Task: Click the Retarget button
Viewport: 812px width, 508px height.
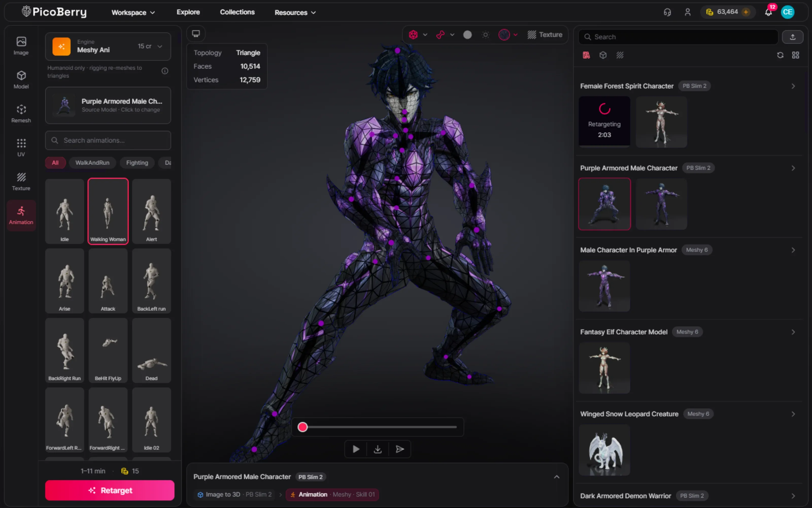Action: [110, 490]
